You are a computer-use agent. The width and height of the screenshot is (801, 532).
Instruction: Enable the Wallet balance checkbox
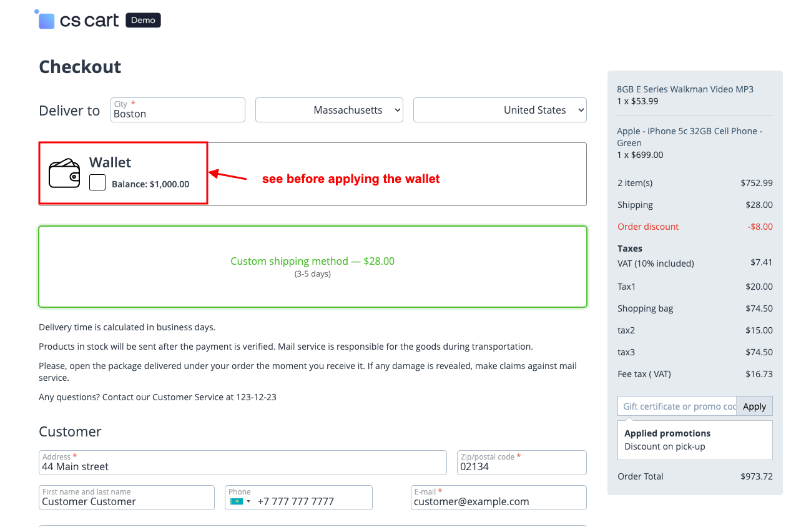(x=97, y=182)
